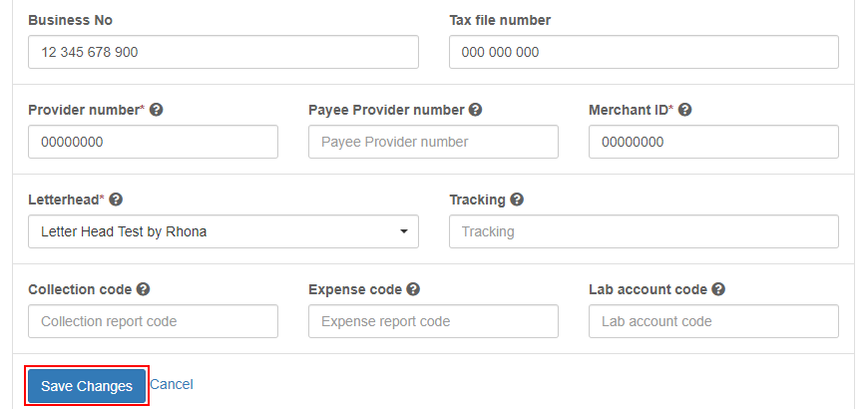
Task: Click the Merchant ID input box
Action: click(x=713, y=142)
